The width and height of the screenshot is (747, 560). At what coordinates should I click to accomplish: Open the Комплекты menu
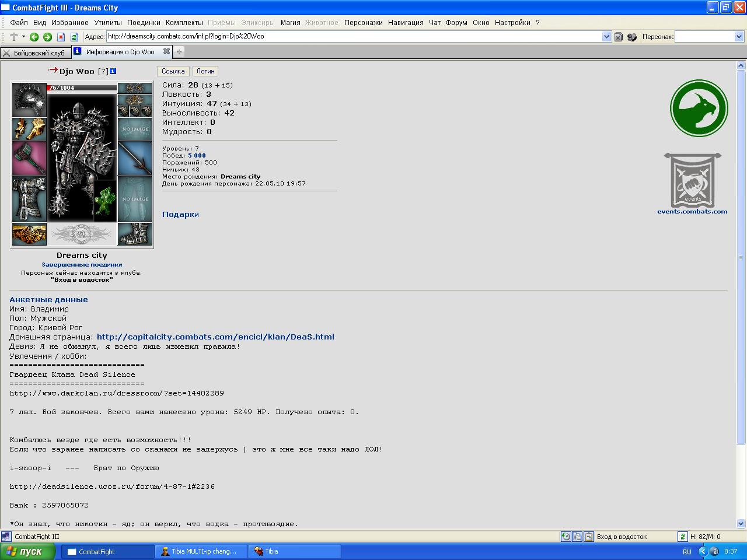184,23
